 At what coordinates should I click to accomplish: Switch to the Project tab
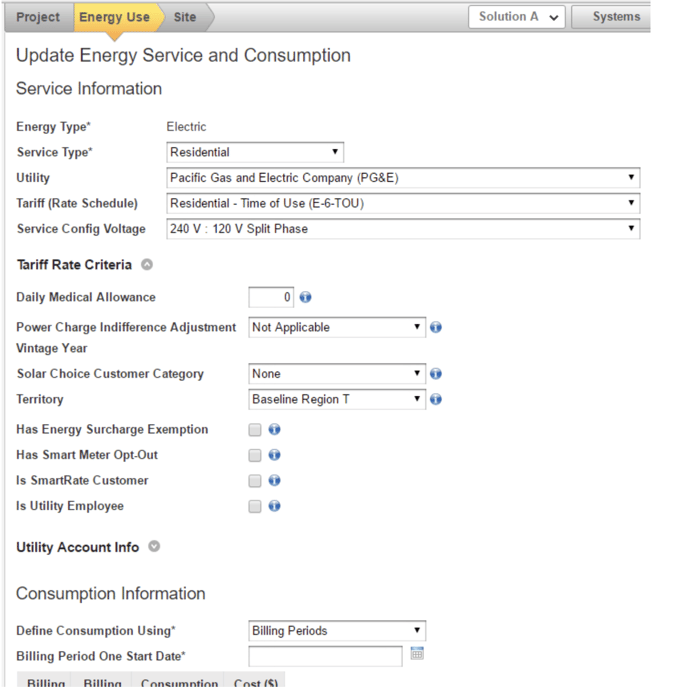[x=38, y=17]
